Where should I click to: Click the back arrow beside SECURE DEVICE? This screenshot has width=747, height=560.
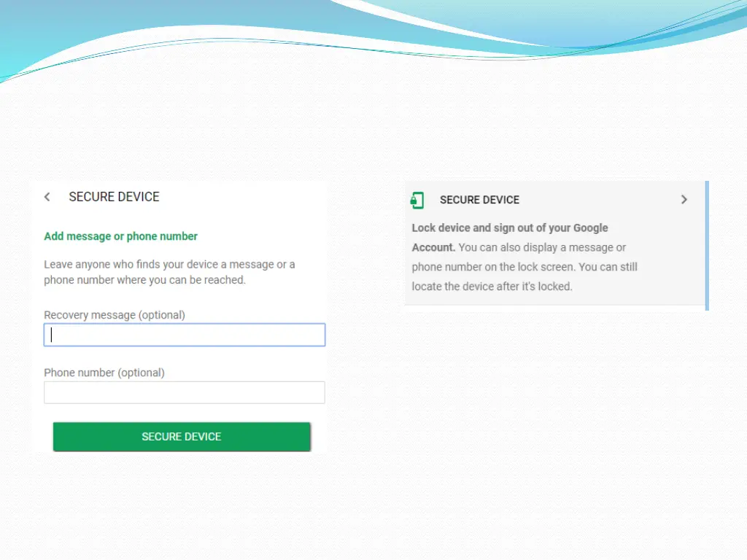click(x=47, y=197)
